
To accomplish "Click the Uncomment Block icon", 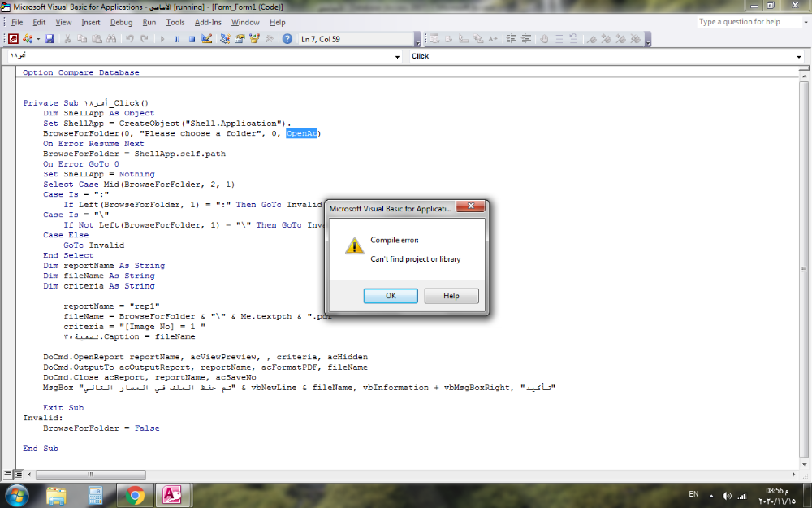I will click(573, 39).
